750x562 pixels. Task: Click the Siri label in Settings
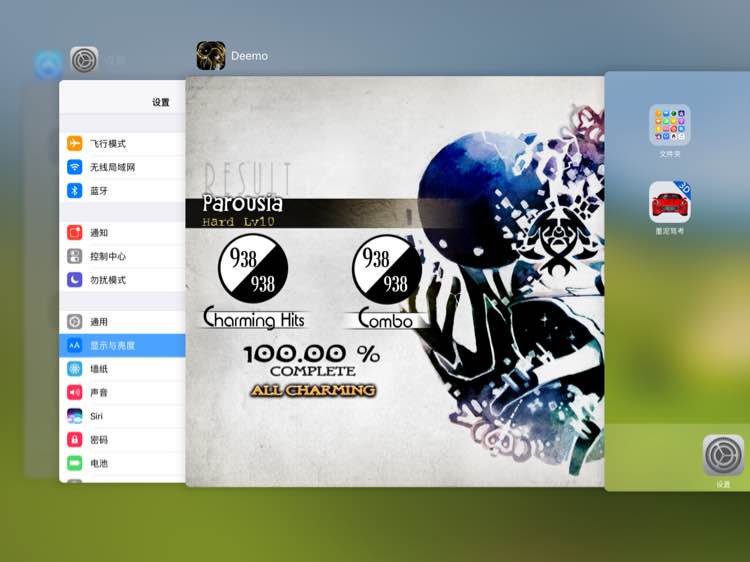[x=96, y=416]
